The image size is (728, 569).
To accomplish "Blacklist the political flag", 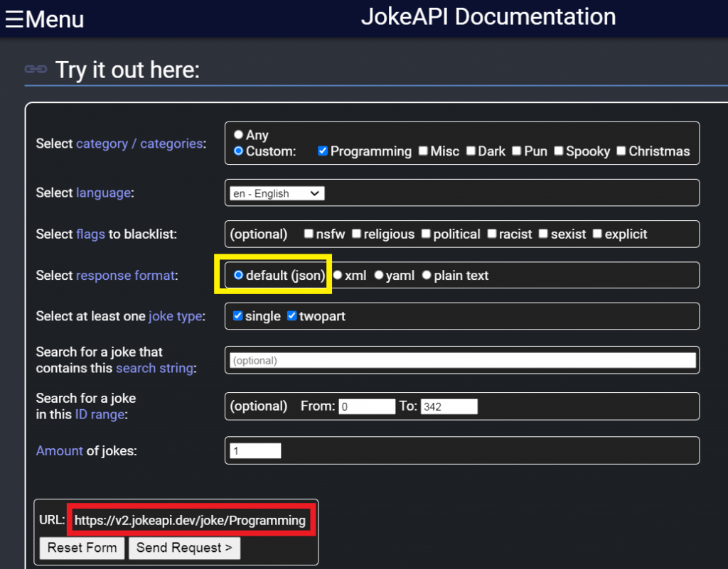I will click(x=427, y=233).
